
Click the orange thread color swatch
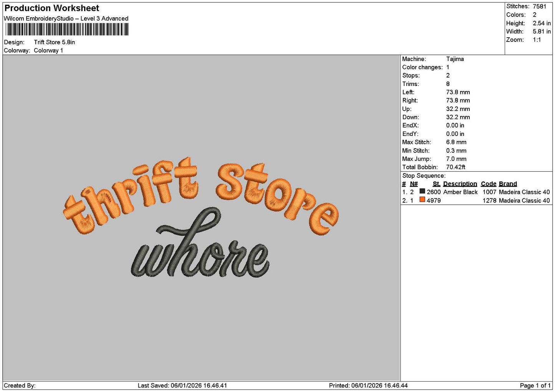point(422,200)
